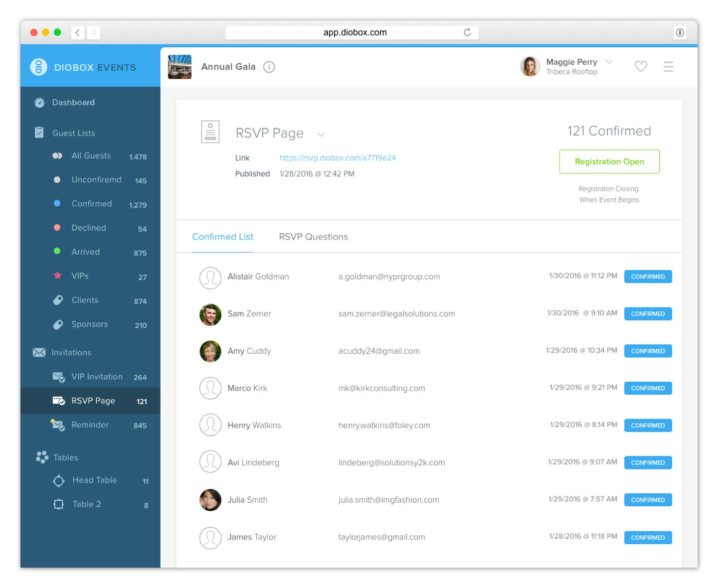Click the Invitations envelope icon
718x588 pixels.
pyautogui.click(x=39, y=352)
